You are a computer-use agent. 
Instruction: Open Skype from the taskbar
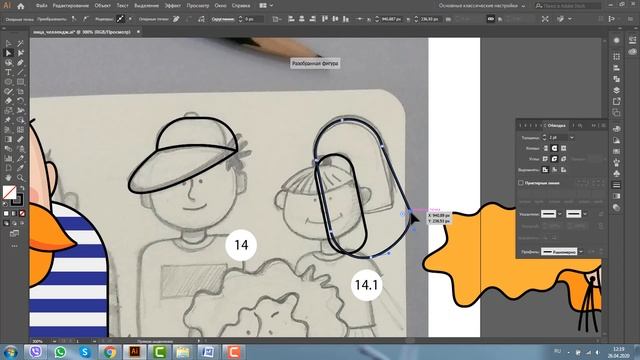(85, 351)
